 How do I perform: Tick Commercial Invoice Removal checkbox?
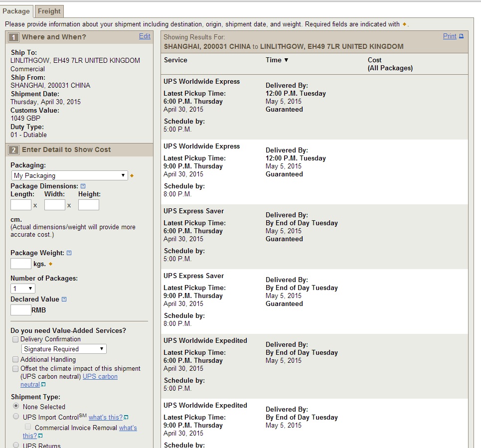(x=28, y=427)
